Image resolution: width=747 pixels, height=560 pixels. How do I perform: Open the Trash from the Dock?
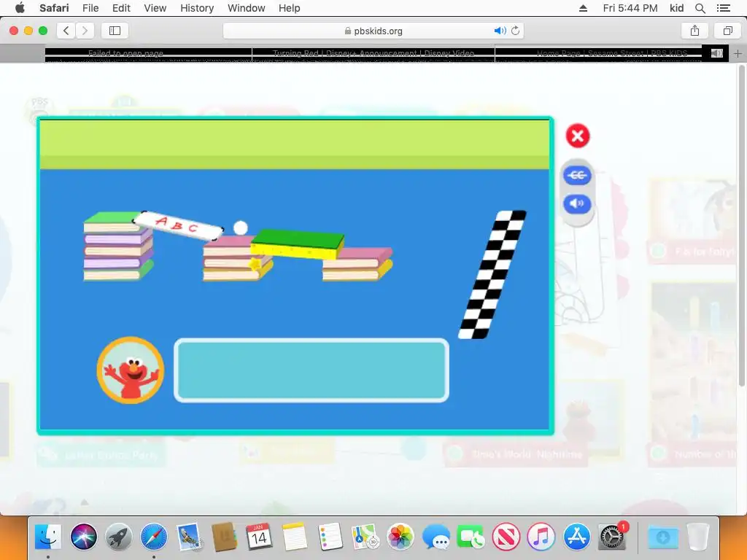(x=698, y=537)
